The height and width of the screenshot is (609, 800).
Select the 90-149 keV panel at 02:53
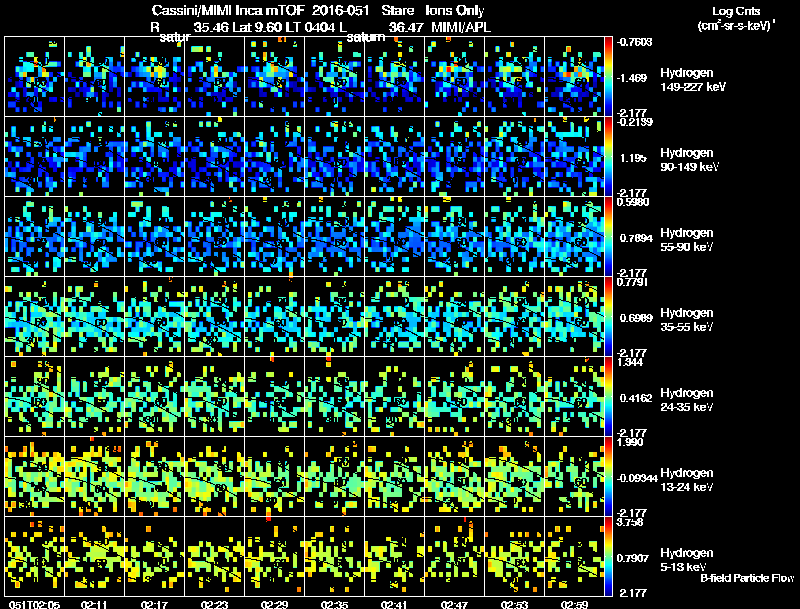tap(514, 157)
